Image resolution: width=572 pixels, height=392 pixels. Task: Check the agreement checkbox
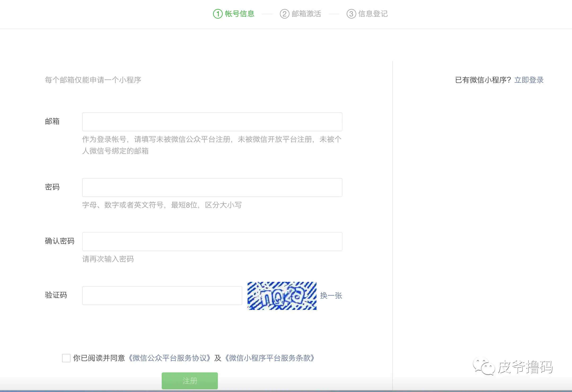(x=66, y=358)
